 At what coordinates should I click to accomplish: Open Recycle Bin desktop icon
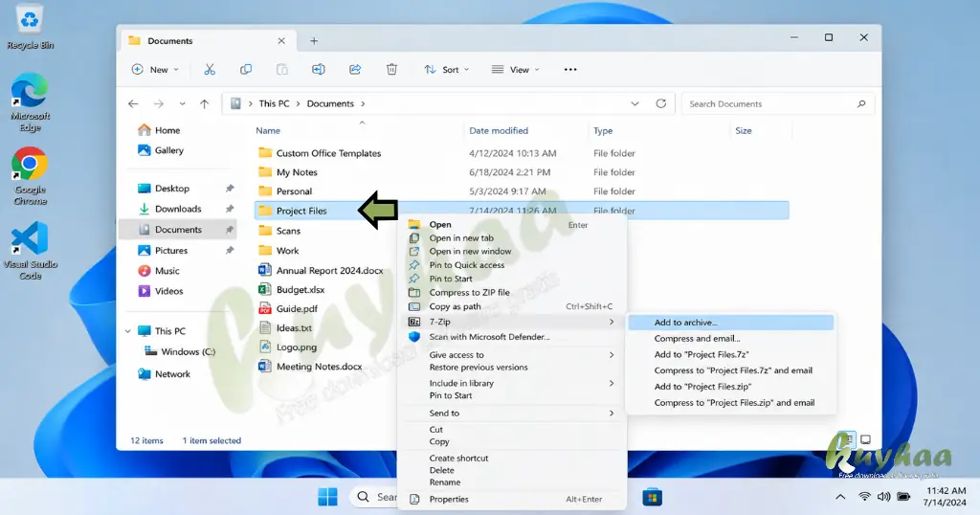(30, 28)
